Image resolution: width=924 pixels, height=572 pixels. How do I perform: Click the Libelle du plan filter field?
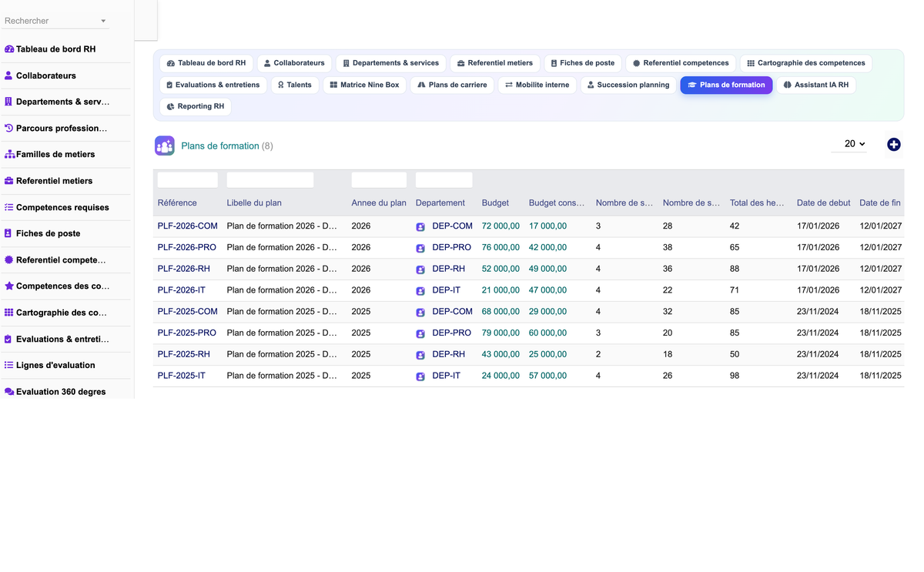tap(270, 180)
